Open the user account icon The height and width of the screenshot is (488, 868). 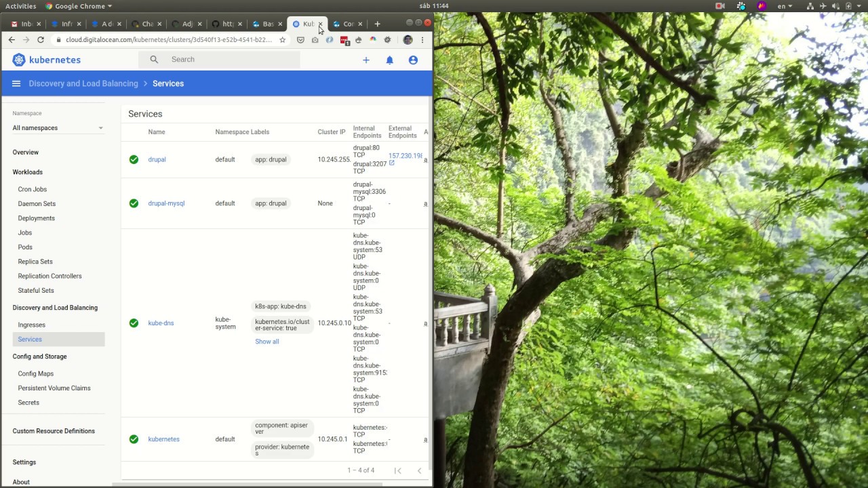pos(413,60)
